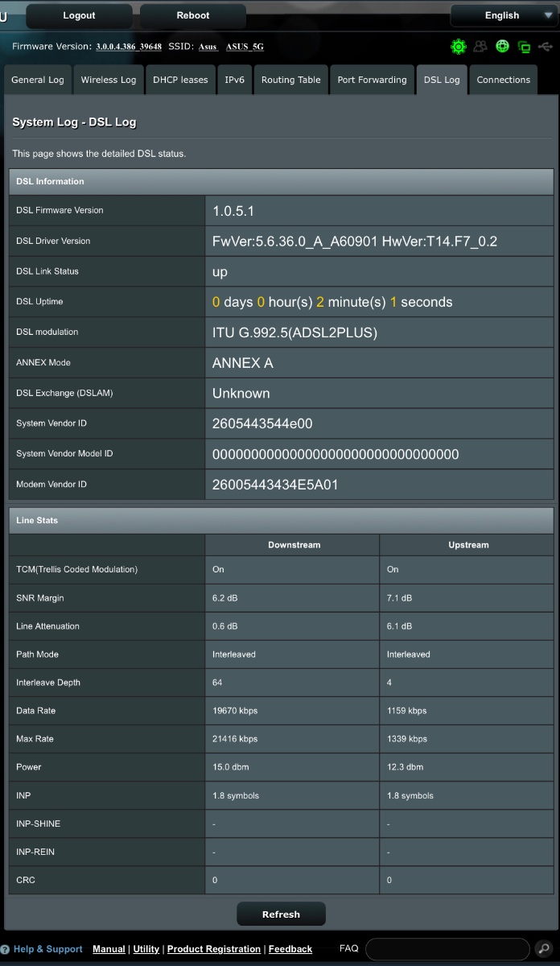Viewport: 560px width, 966px height.
Task: Click the FAQ search magnifier icon
Action: click(542, 949)
